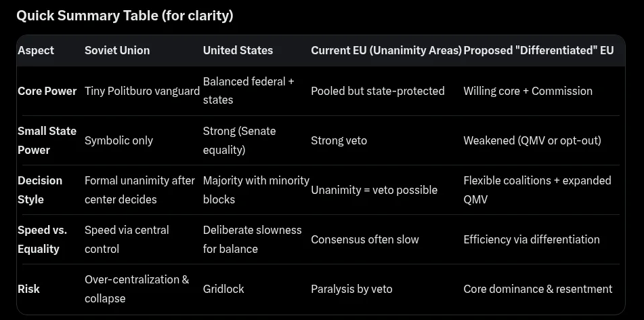Click the Weakened (QMV or opt-out) cell
Image resolution: width=644 pixels, height=320 pixels.
tap(532, 140)
